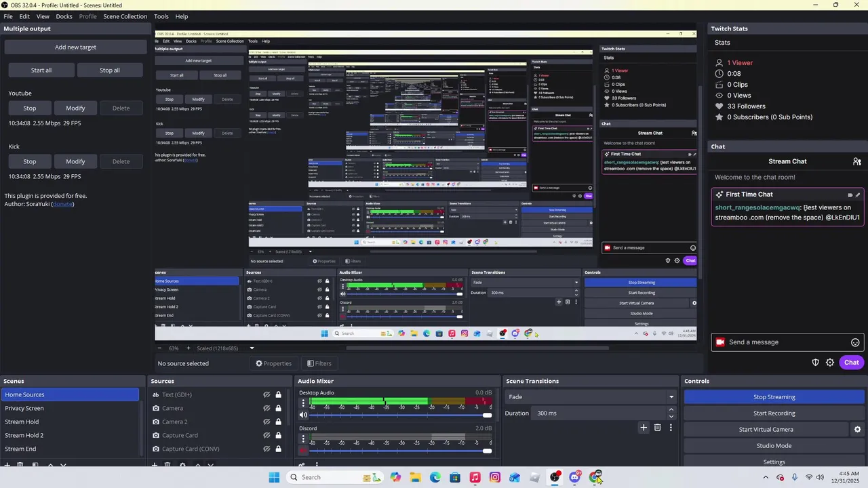Add a new scene transition
Viewport: 868px width, 488px height.
(644, 428)
